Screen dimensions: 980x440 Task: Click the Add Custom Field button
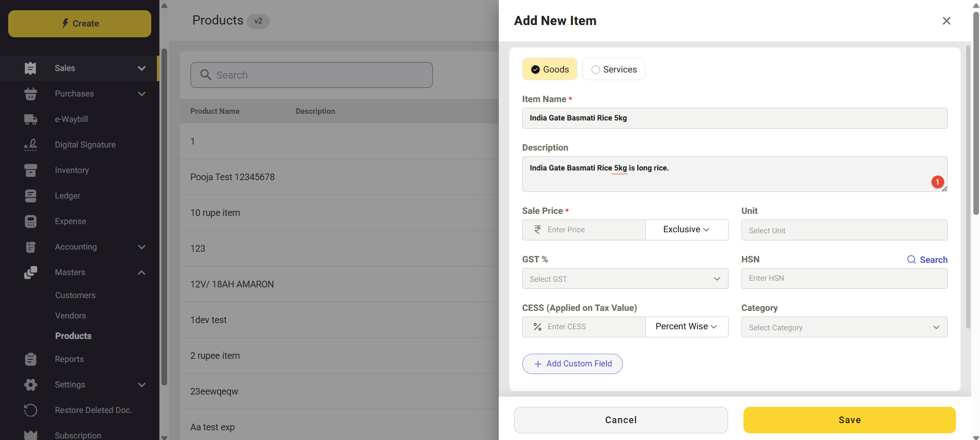tap(572, 364)
